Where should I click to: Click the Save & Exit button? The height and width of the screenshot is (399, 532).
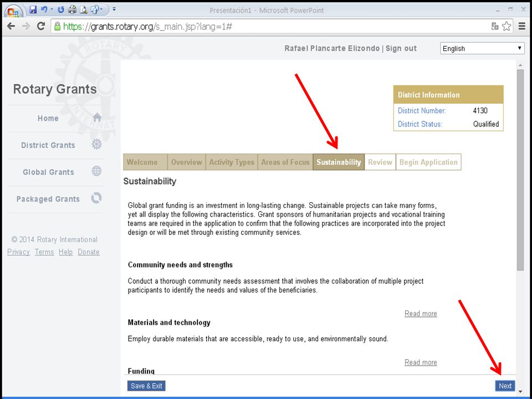(x=146, y=386)
